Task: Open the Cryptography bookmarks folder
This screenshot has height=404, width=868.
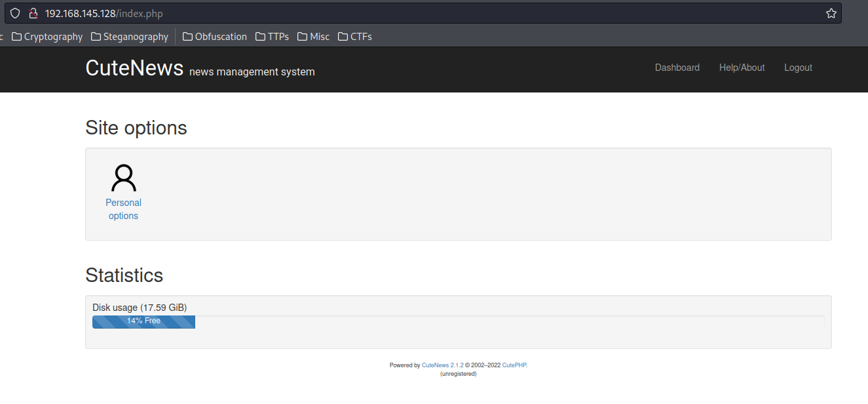Action: pyautogui.click(x=47, y=37)
